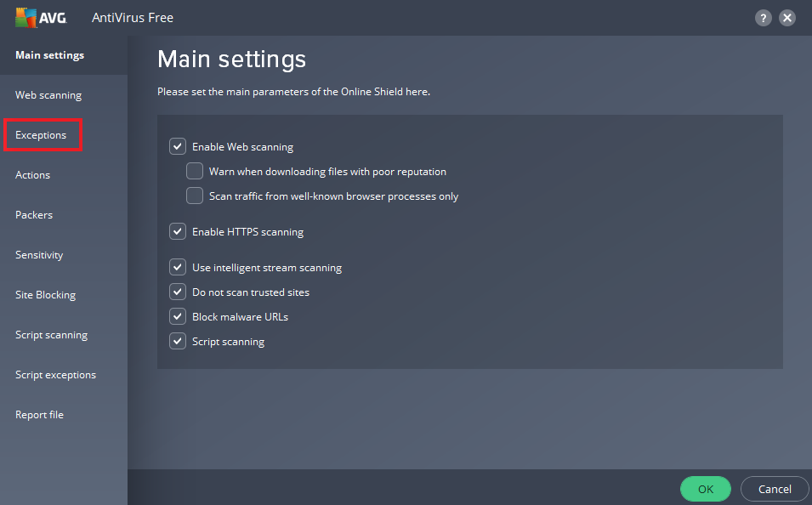Uncheck Block malware URLs option
This screenshot has height=505, width=812.
click(178, 316)
